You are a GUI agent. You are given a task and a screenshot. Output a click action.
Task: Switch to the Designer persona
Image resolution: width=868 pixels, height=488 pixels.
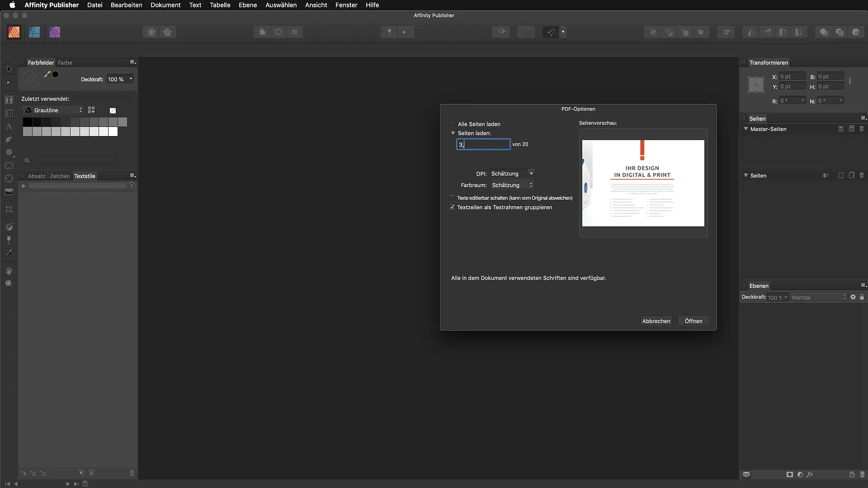[x=34, y=32]
